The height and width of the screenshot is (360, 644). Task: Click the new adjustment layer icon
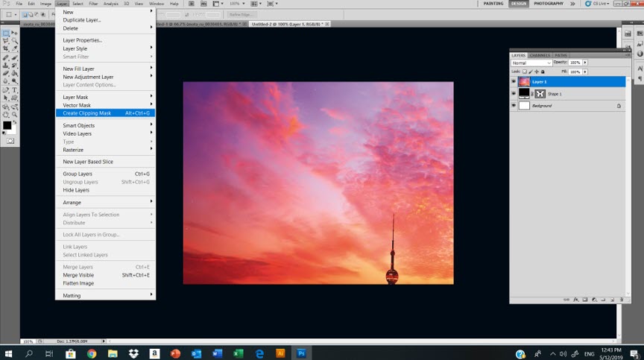click(x=594, y=300)
